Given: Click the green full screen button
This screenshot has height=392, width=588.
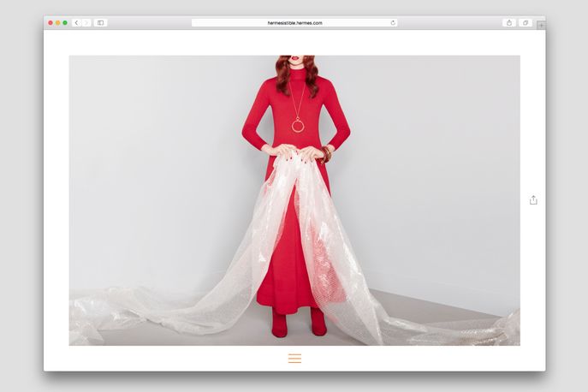Looking at the screenshot, I should 65,23.
